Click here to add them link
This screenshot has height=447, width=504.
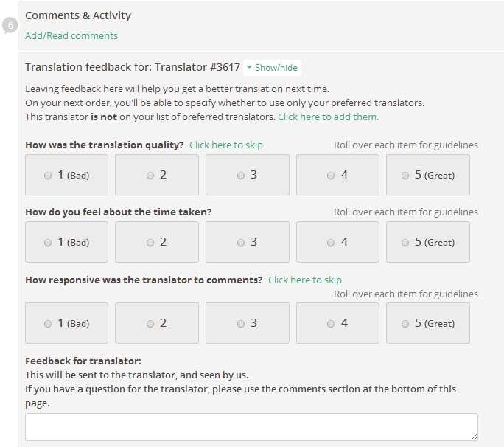pyautogui.click(x=328, y=117)
